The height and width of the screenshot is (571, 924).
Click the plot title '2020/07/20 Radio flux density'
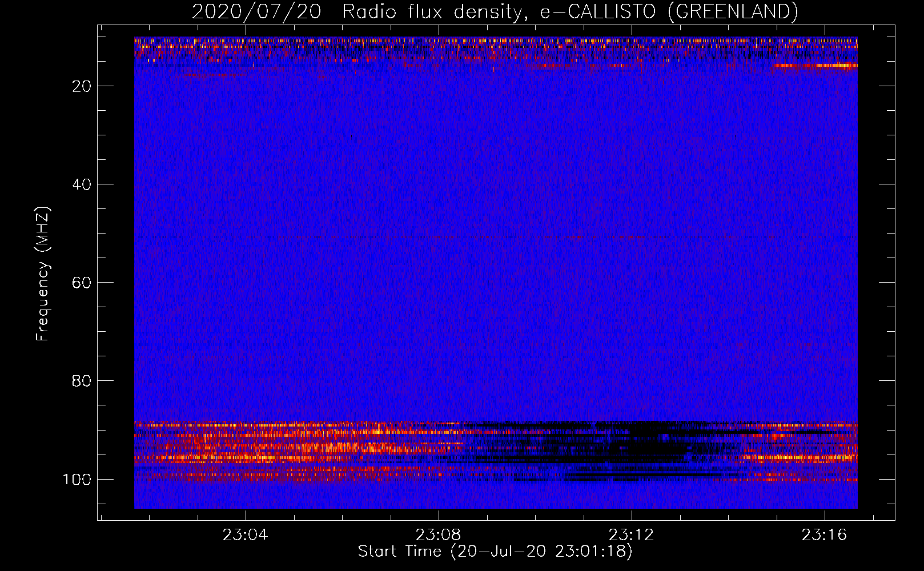(x=495, y=11)
